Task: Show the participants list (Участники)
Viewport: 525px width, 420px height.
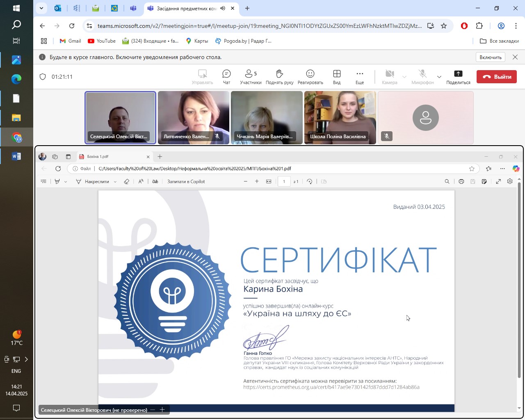Action: point(251,77)
